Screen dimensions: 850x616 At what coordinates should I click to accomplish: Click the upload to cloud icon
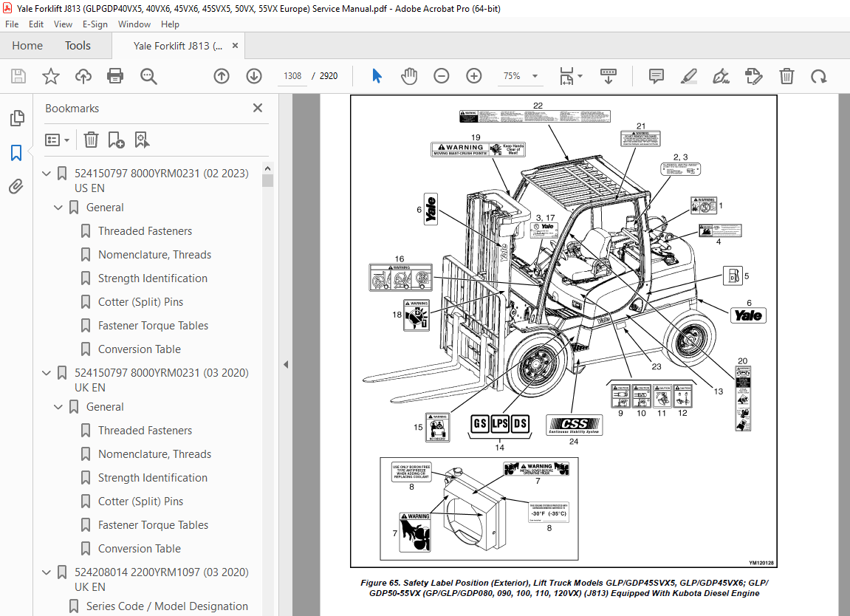[83, 76]
